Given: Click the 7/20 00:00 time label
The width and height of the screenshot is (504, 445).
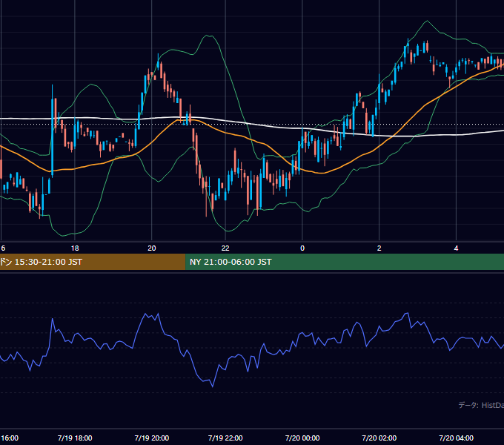Looking at the screenshot, I should [x=302, y=438].
